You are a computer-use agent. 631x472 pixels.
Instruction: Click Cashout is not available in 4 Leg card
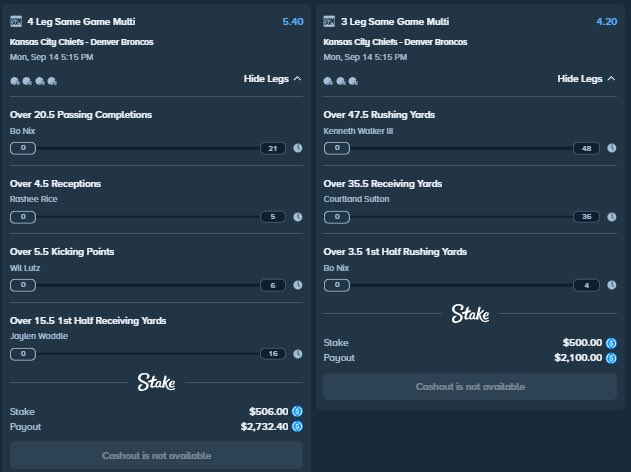[x=156, y=455]
